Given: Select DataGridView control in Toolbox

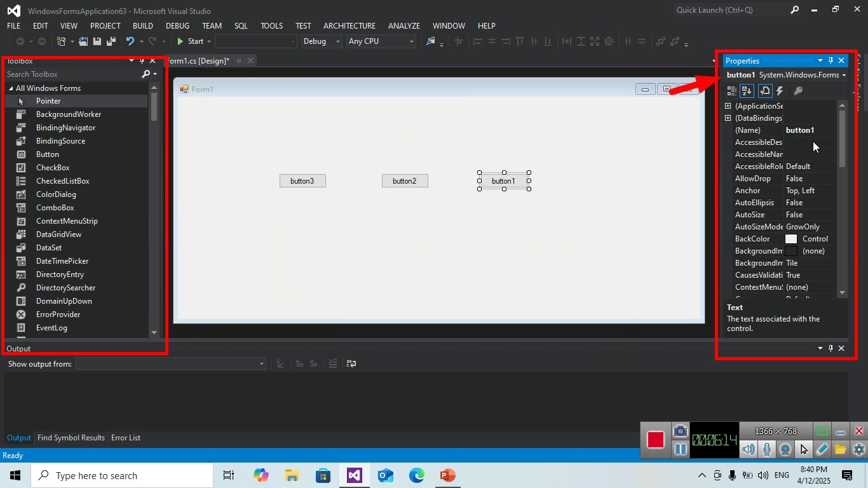Looking at the screenshot, I should pyautogui.click(x=76, y=234).
